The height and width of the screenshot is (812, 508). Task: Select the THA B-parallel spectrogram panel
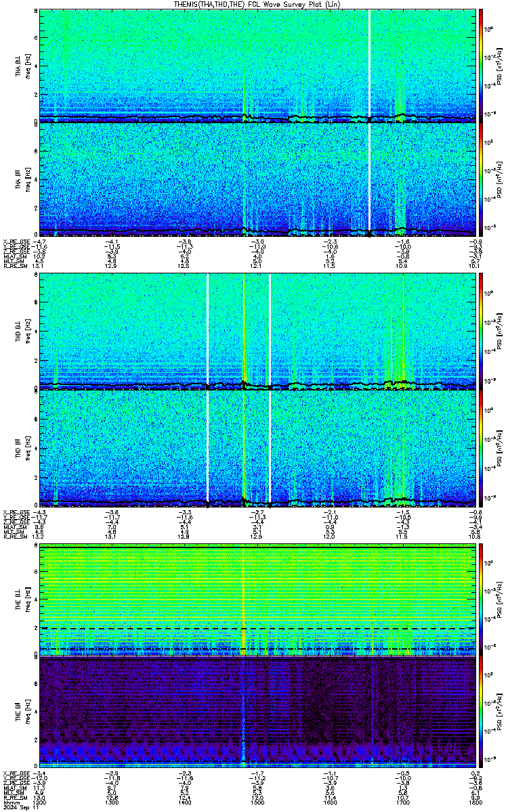coord(257,179)
